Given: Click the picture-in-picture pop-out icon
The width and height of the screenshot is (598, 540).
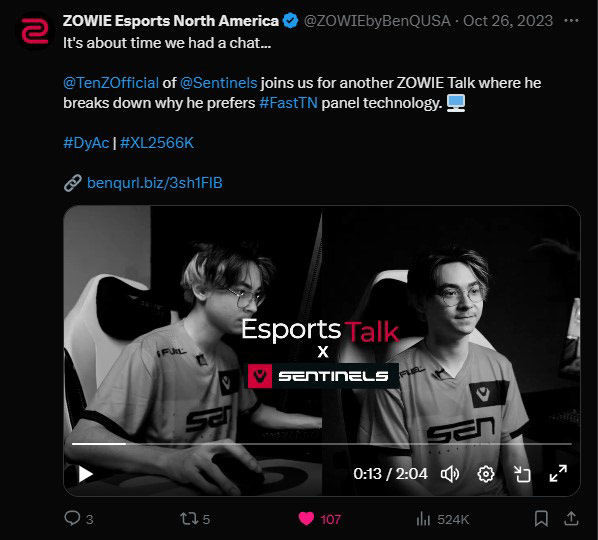Looking at the screenshot, I should pyautogui.click(x=522, y=474).
